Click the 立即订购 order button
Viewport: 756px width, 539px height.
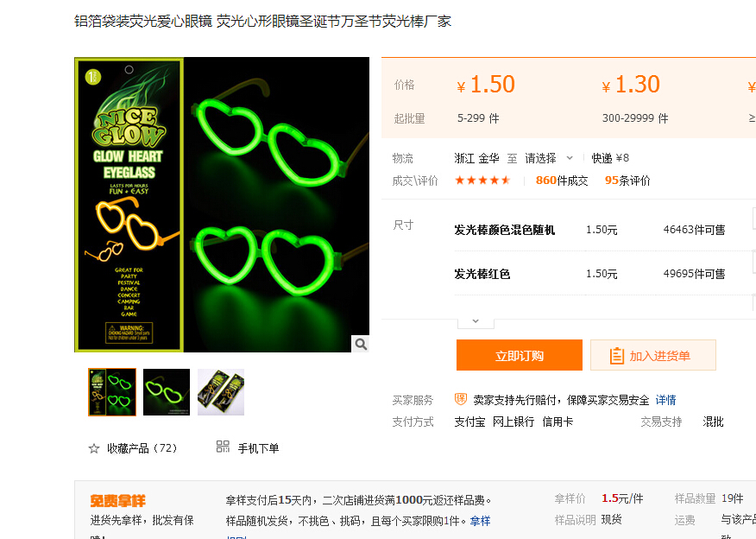coord(520,355)
